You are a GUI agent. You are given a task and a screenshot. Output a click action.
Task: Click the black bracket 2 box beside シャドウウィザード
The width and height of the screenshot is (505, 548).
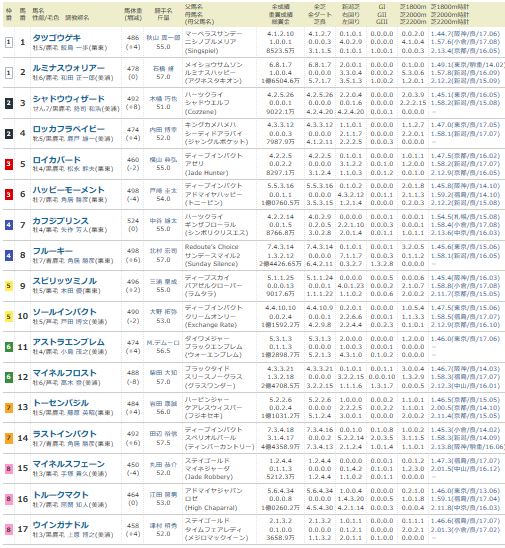click(x=9, y=103)
